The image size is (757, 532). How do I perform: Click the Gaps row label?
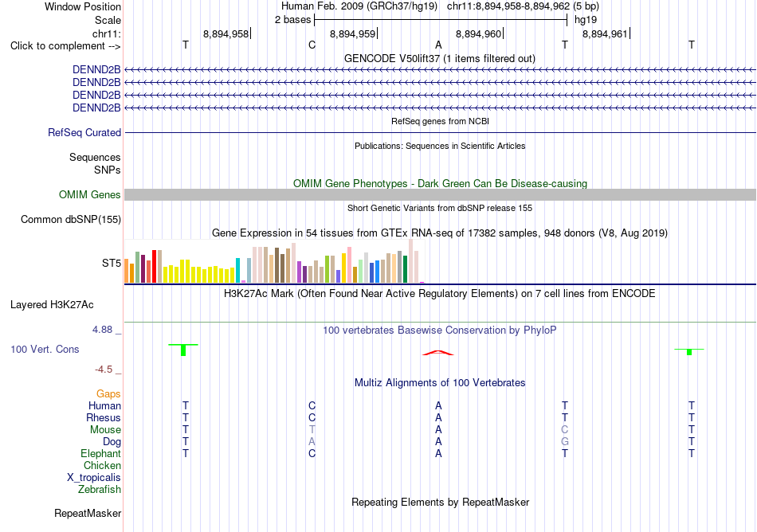click(x=108, y=393)
